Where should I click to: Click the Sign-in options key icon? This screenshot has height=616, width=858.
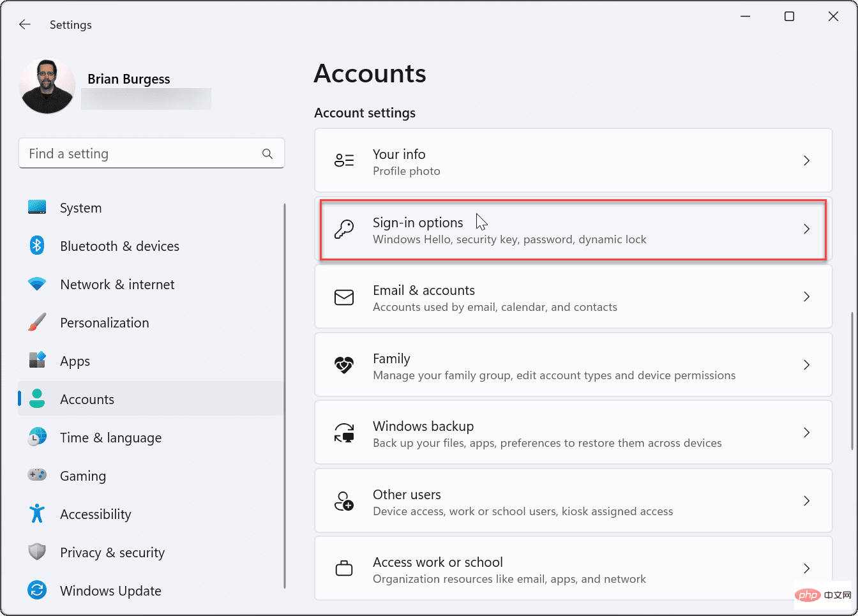344,229
